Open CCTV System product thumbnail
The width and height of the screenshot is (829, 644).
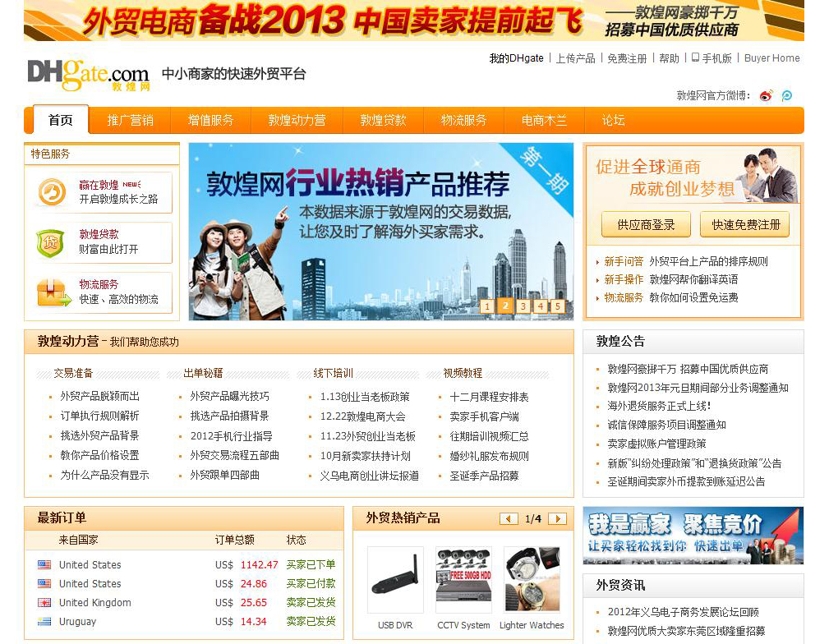tap(463, 580)
